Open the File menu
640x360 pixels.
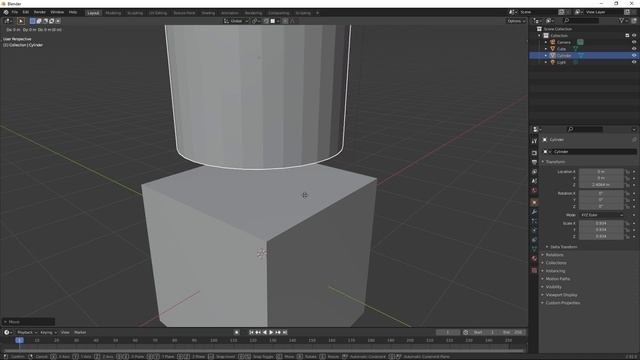pyautogui.click(x=15, y=12)
